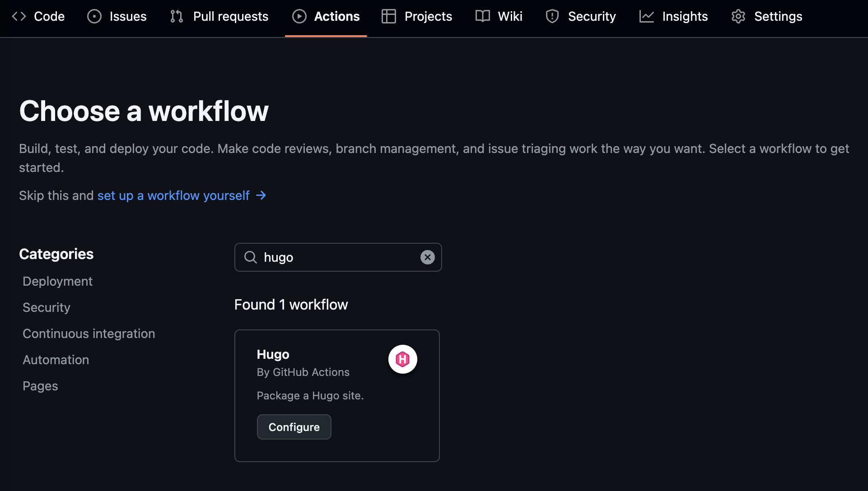Click the Wiki book icon
This screenshot has width=868, height=491.
tap(482, 16)
